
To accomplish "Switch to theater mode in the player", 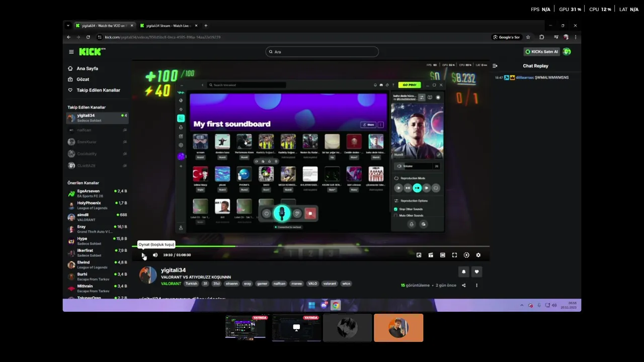I will [x=443, y=255].
